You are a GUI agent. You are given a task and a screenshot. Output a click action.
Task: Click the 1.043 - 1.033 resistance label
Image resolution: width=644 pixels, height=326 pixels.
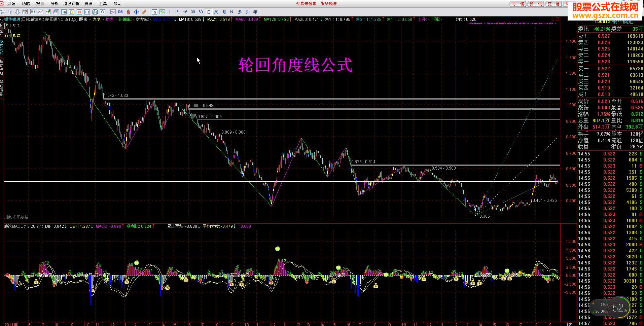pos(116,96)
